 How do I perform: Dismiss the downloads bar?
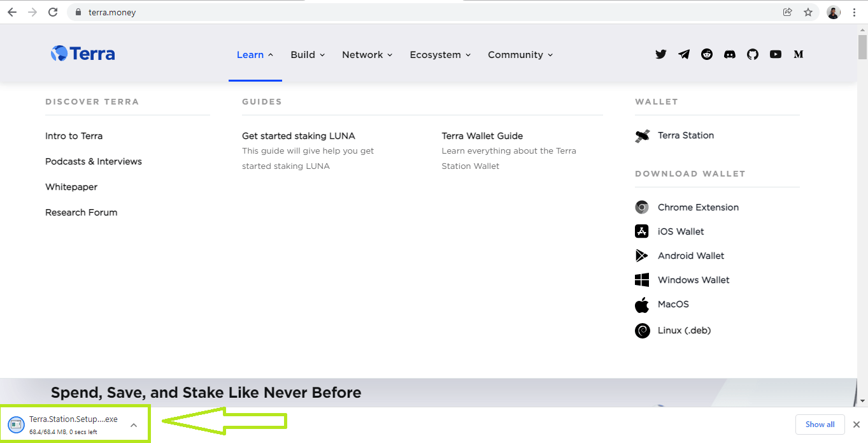click(855, 424)
